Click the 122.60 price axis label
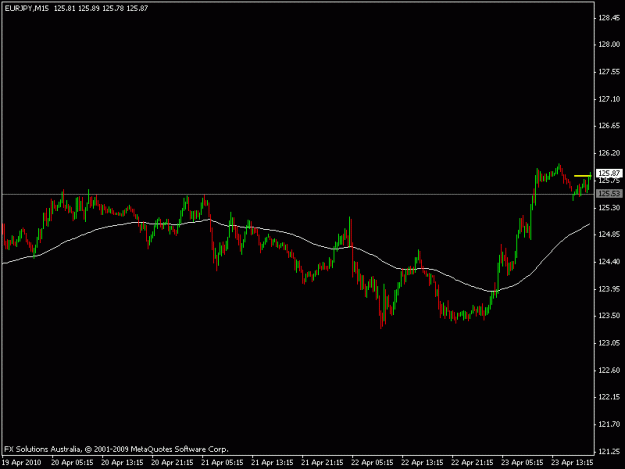625x469 pixels. (x=609, y=370)
